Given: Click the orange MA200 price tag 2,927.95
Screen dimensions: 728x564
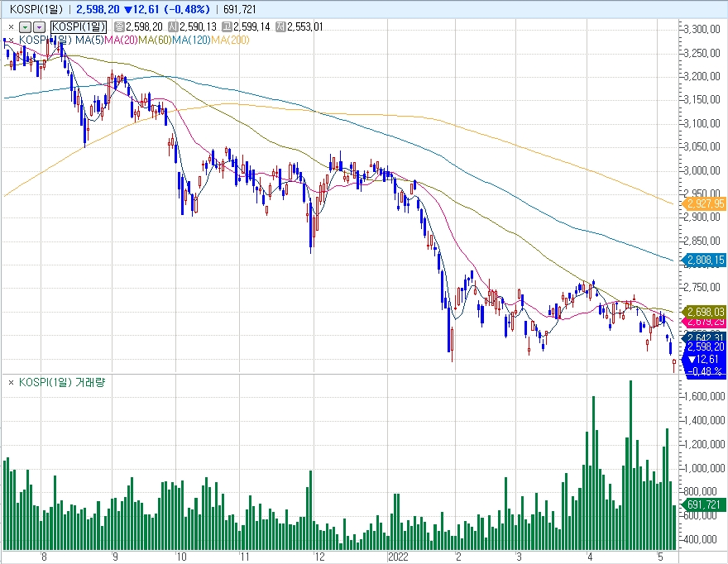Looking at the screenshot, I should point(704,203).
